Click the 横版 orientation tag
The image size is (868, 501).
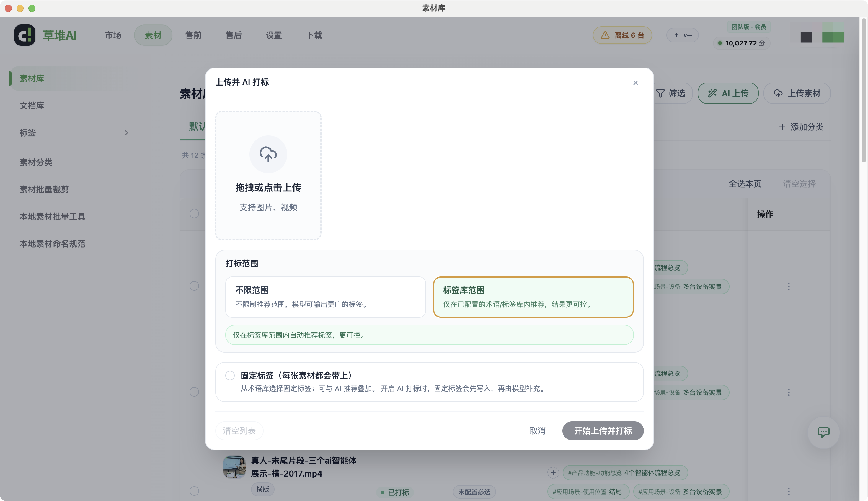[x=263, y=489]
